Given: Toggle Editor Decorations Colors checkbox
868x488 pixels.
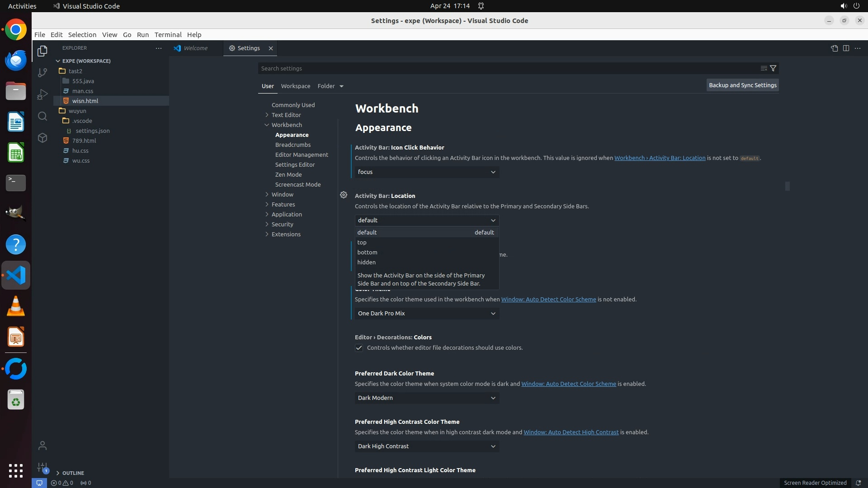Looking at the screenshot, I should (x=359, y=348).
